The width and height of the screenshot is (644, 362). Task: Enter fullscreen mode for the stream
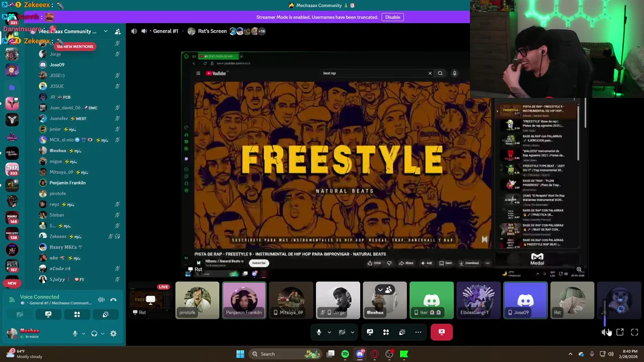coord(634,332)
